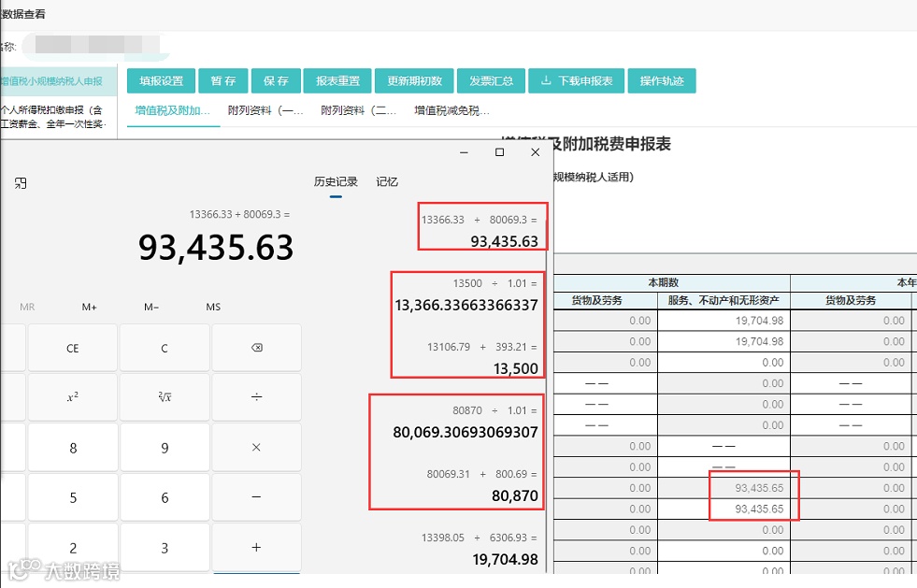
Task: Click the calculator 2 key
Action: pyautogui.click(x=73, y=548)
